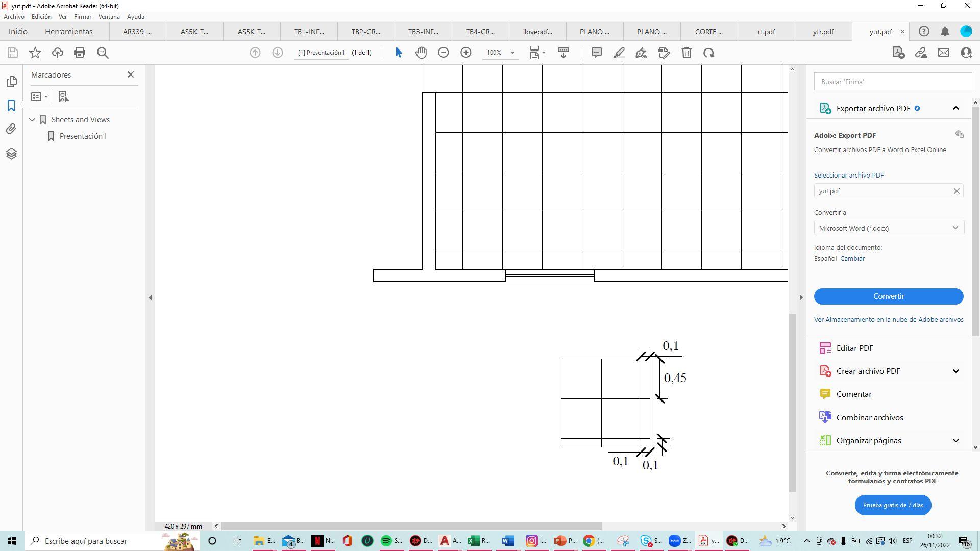Open the Ventana menu
The image size is (980, 551).
109,17
